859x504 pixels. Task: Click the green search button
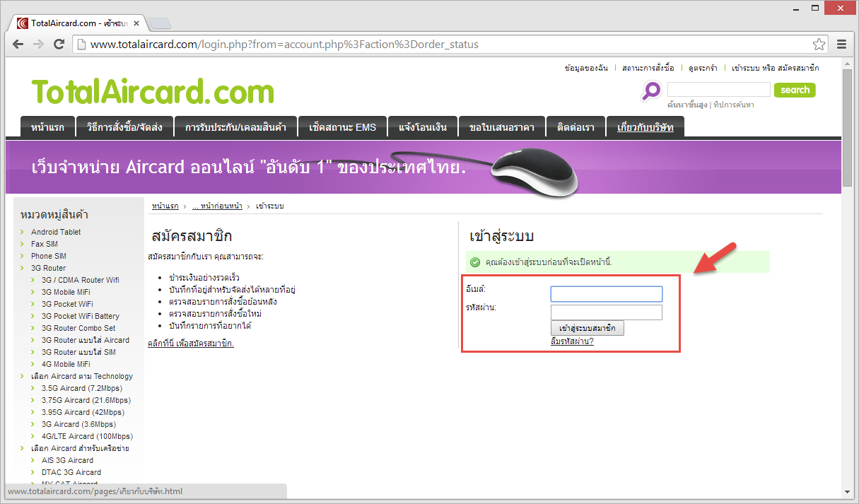(x=795, y=90)
